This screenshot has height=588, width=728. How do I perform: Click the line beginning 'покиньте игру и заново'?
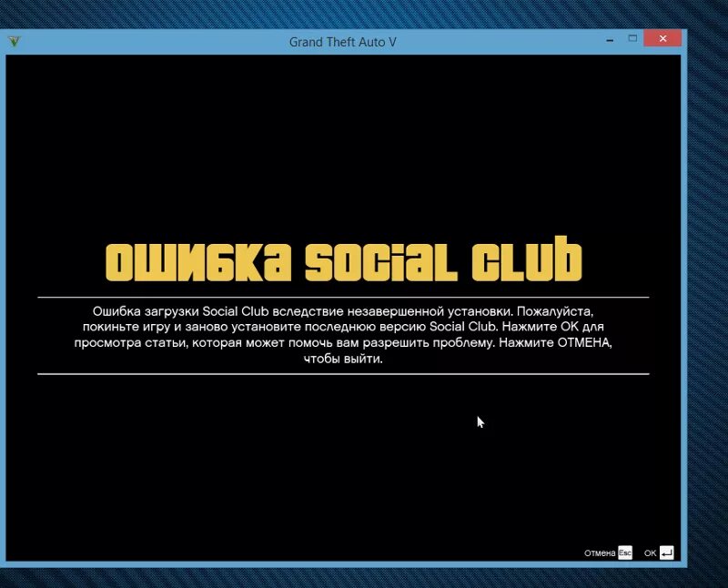click(343, 327)
